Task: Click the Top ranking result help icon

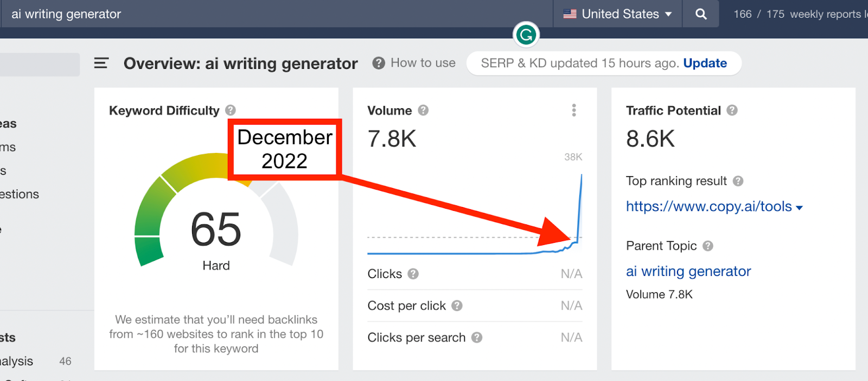Action: pyautogui.click(x=738, y=181)
